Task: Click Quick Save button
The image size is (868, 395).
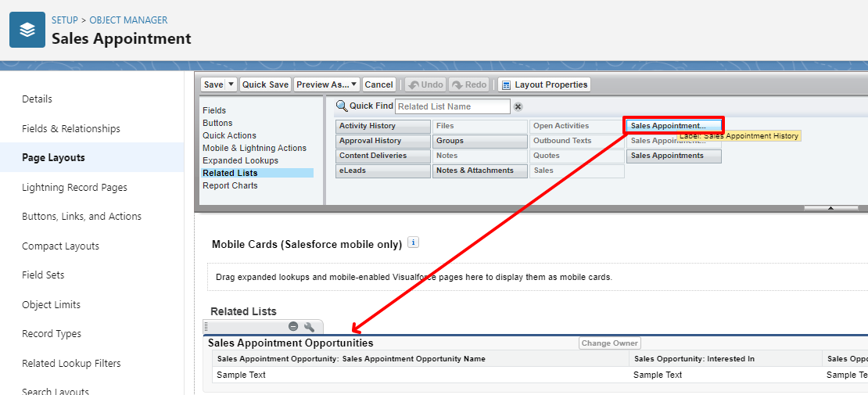Action: click(x=265, y=84)
